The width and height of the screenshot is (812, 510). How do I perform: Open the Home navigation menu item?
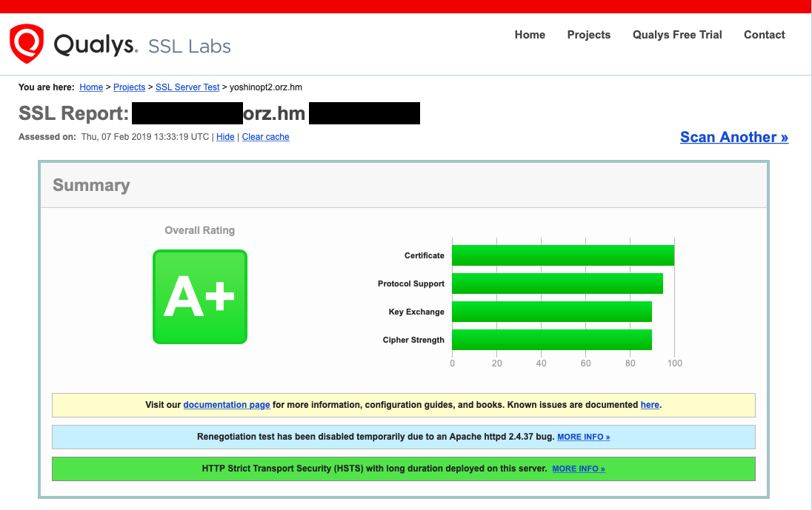(x=530, y=35)
